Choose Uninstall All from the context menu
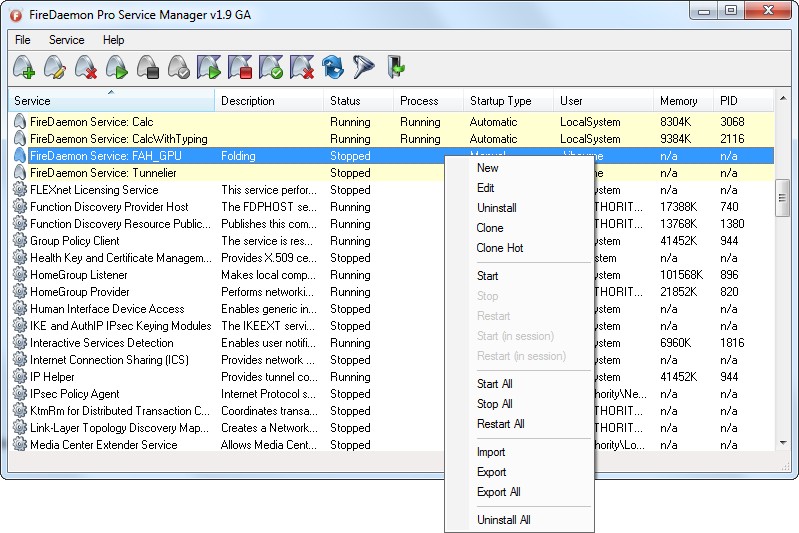The image size is (799, 533). (x=503, y=520)
